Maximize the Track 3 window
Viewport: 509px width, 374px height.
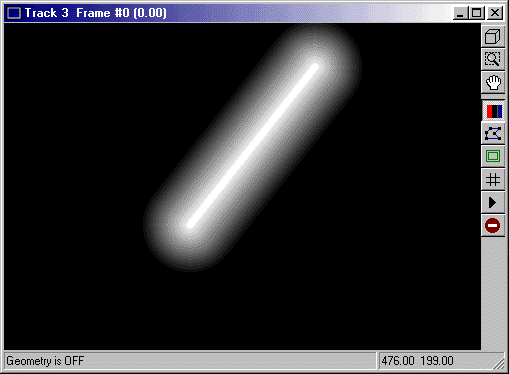(476, 13)
